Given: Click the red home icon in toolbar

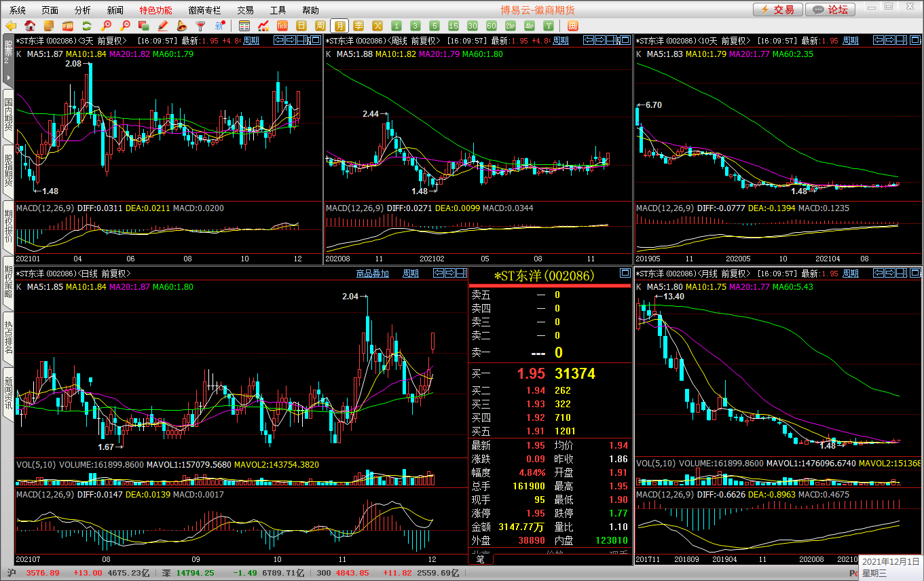Looking at the screenshot, I should 30,26.
